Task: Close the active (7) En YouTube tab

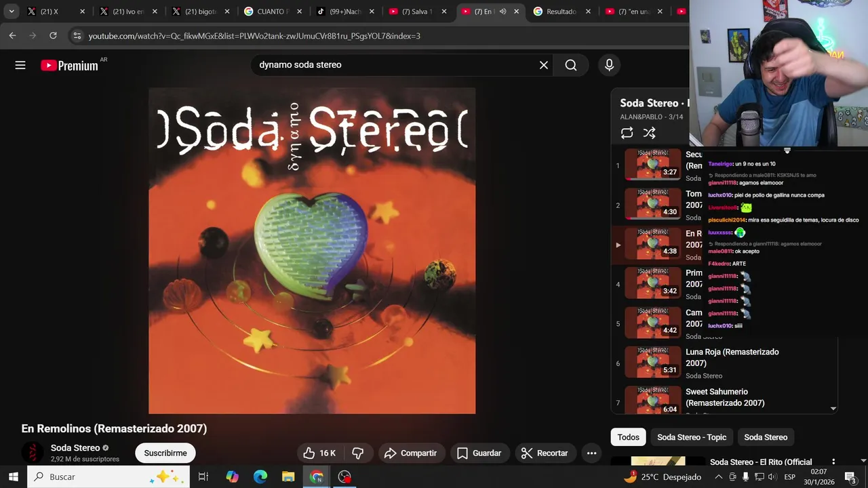Action: [x=516, y=12]
